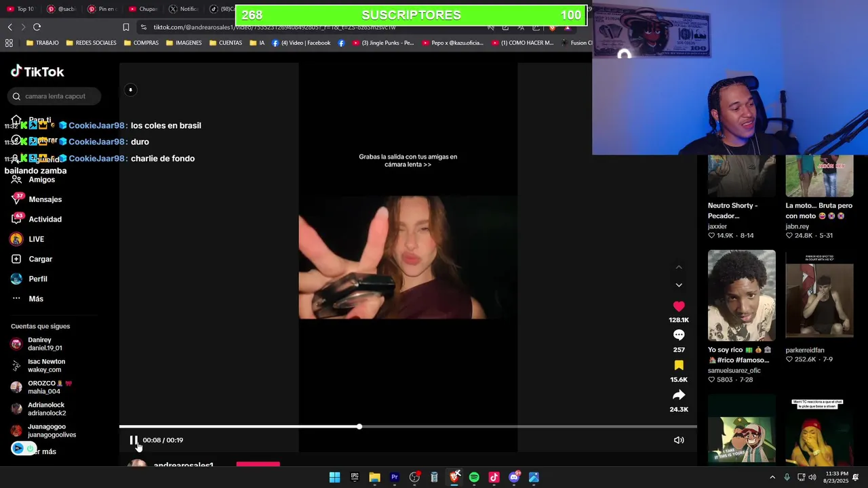Open 'Yo soy rico' video thumbnail

point(741,295)
